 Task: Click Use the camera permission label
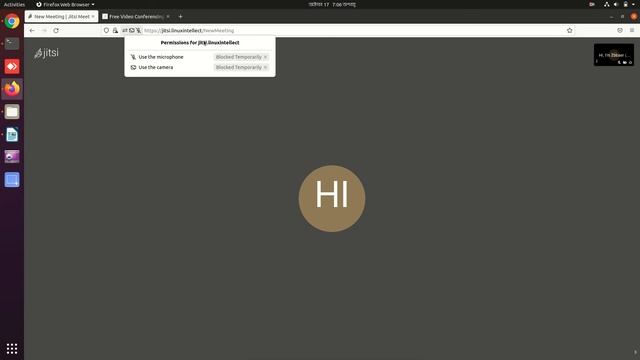[156, 67]
